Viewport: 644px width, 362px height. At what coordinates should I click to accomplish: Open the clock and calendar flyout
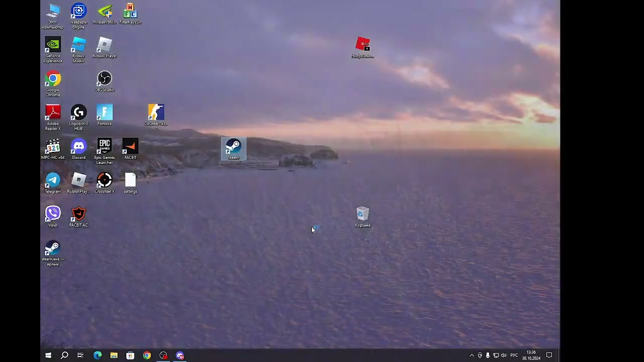pos(531,355)
